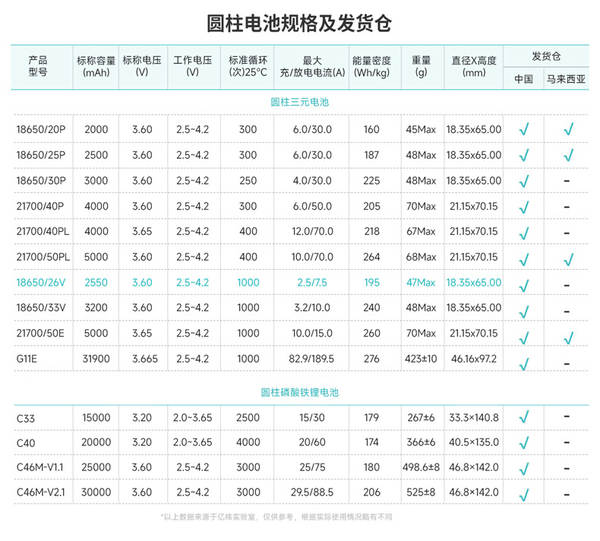This screenshot has width=600, height=541.
Task: Select model name 18650/20P
Action: pos(41,129)
